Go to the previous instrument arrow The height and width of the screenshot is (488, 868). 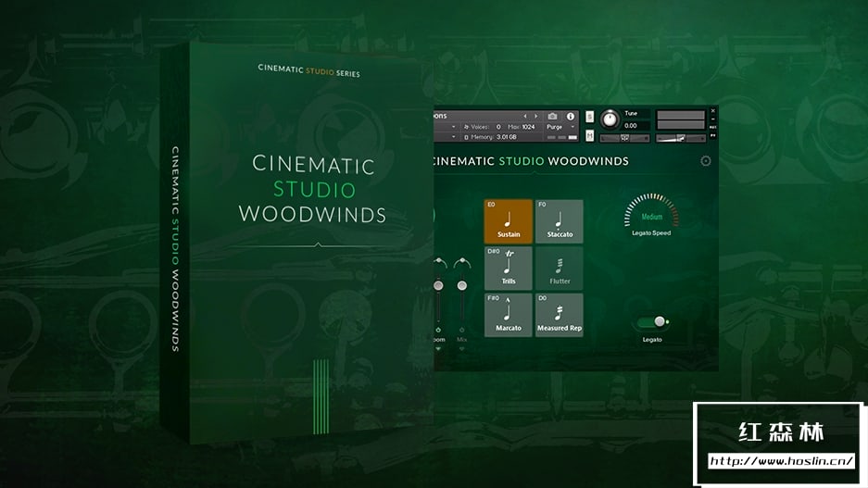[525, 116]
